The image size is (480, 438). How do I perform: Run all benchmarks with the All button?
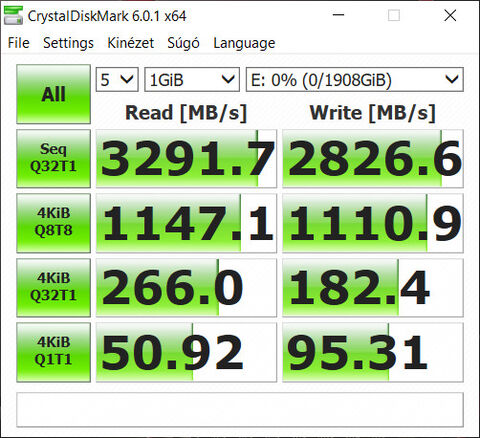[53, 94]
